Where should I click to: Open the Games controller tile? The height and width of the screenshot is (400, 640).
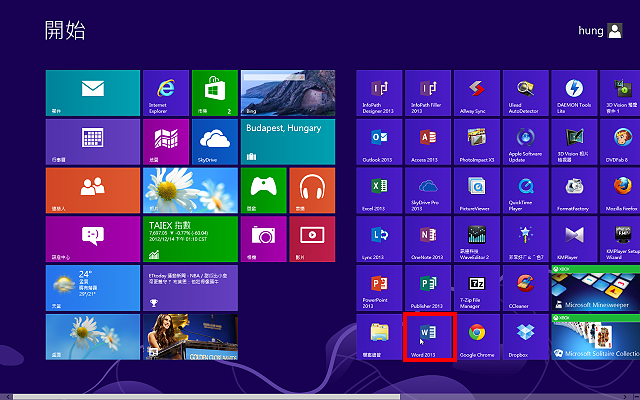coord(264,191)
